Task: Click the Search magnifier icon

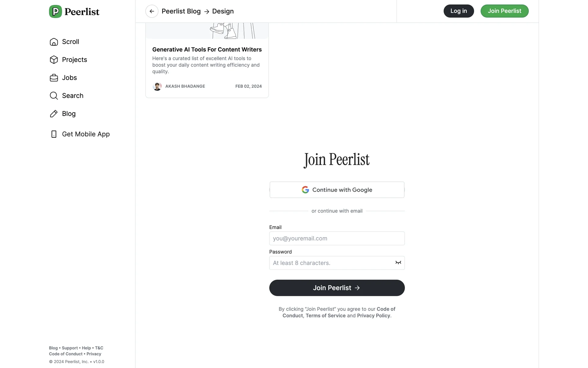Action: pyautogui.click(x=54, y=96)
